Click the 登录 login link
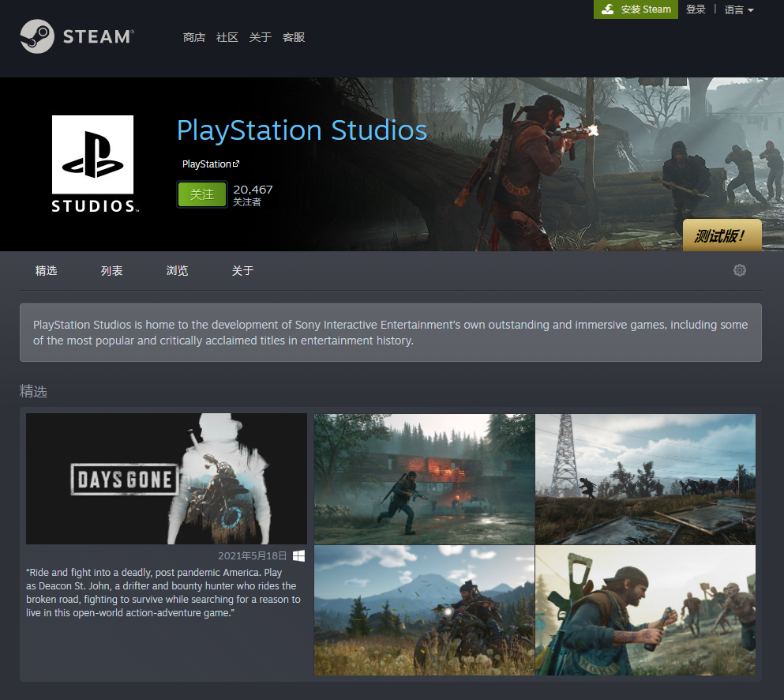The width and height of the screenshot is (784, 700). 696,9
